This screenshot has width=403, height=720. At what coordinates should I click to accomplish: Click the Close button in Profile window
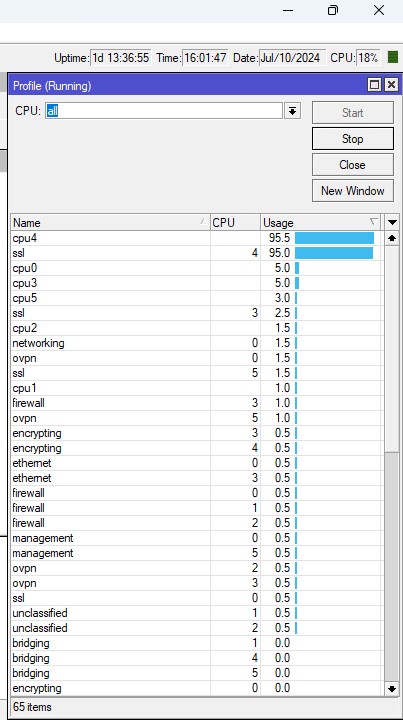point(353,165)
